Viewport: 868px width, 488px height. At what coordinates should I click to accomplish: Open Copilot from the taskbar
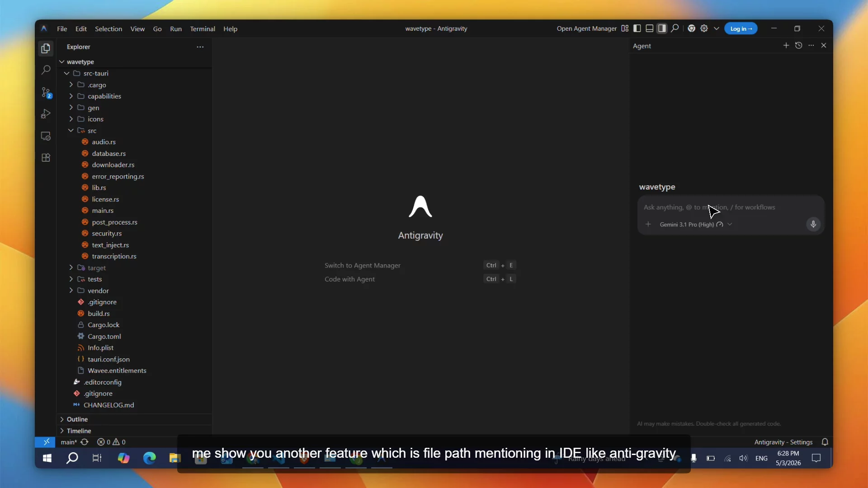pyautogui.click(x=123, y=458)
